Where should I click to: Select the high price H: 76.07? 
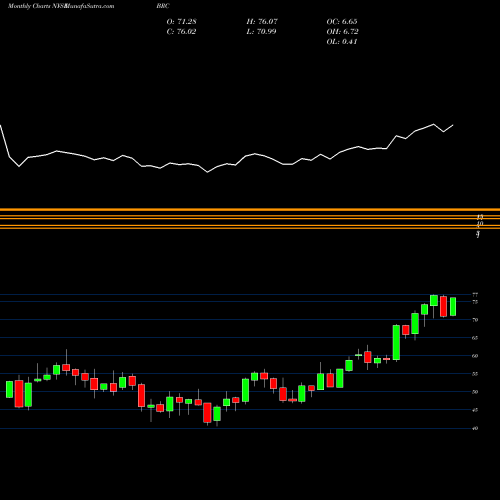click(262, 22)
